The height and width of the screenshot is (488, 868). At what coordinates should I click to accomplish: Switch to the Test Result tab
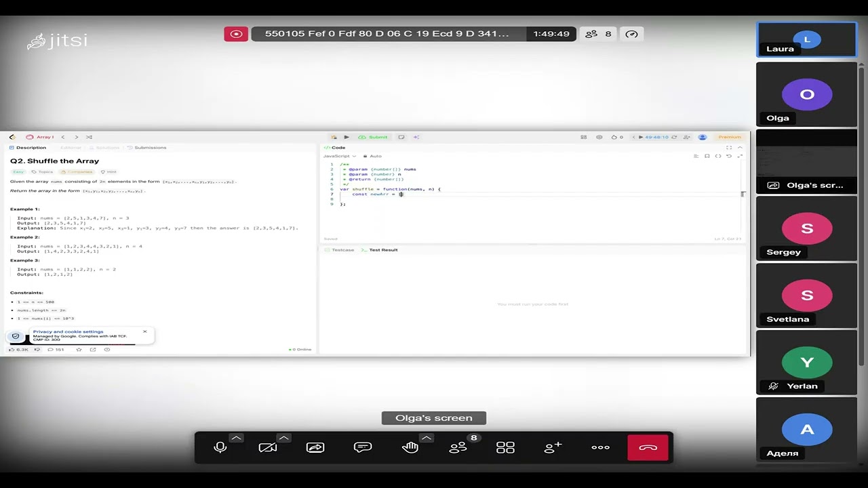379,250
